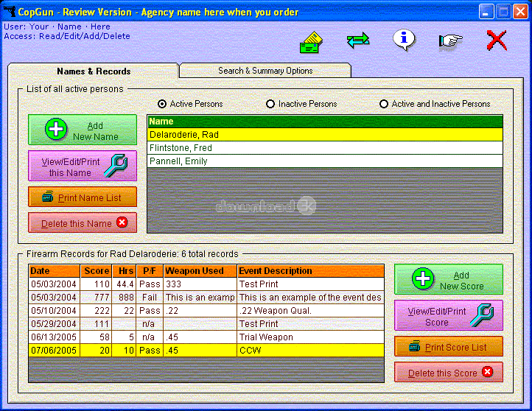
Task: Click the Delete this Score button
Action: pyautogui.click(x=449, y=373)
